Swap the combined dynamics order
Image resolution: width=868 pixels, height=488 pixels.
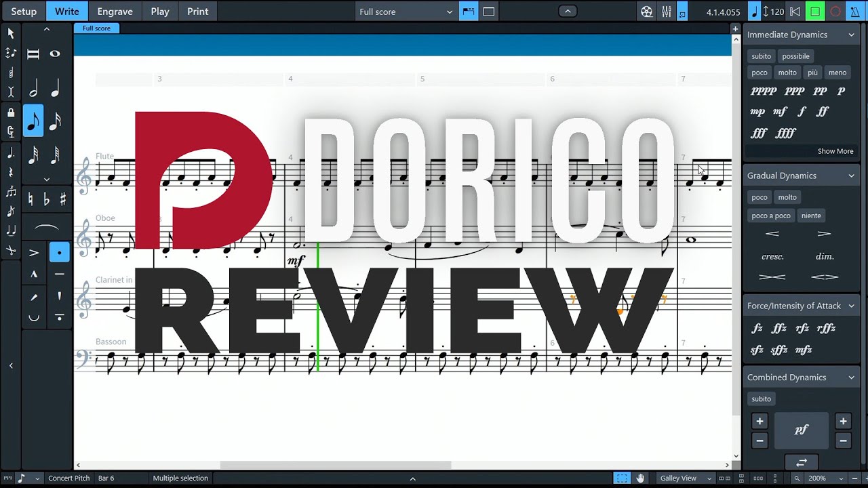coord(801,462)
